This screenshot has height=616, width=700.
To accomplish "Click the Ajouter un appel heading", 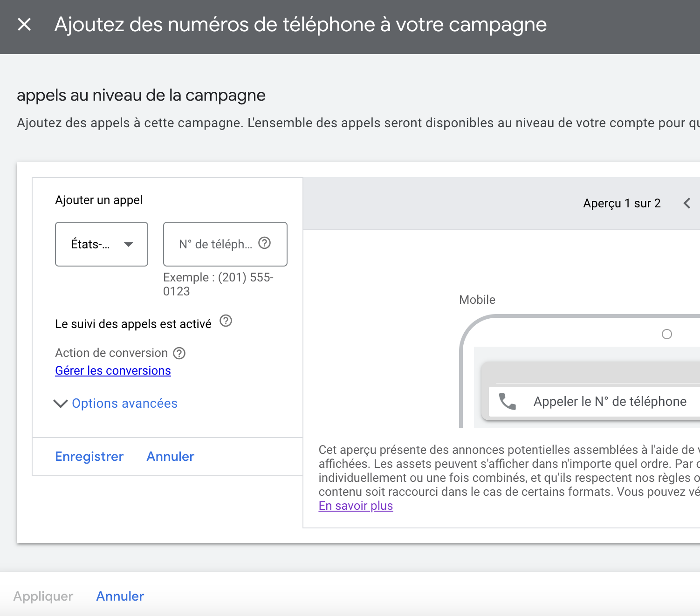I will click(99, 200).
